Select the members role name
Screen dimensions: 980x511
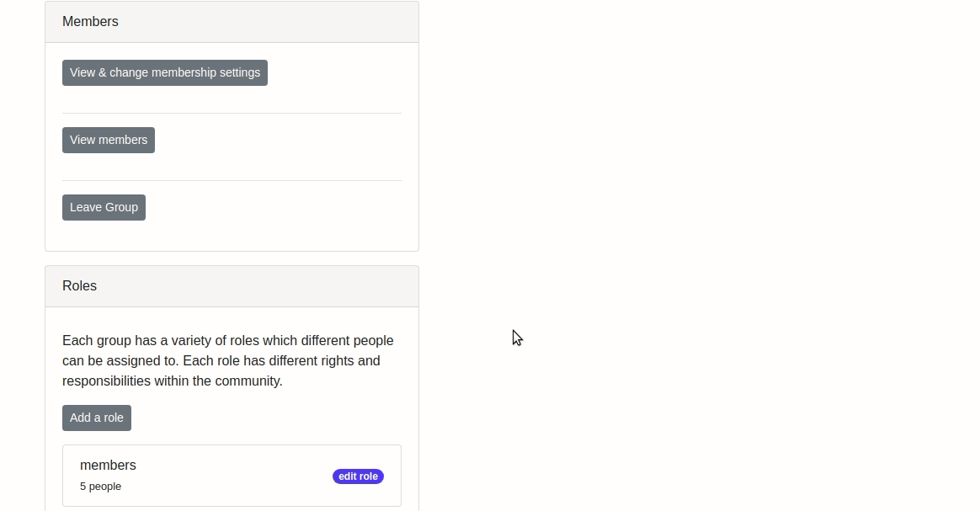[108, 466]
